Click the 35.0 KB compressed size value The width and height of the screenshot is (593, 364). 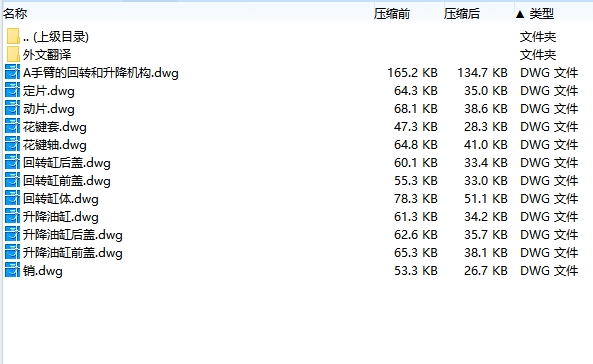pyautogui.click(x=486, y=90)
